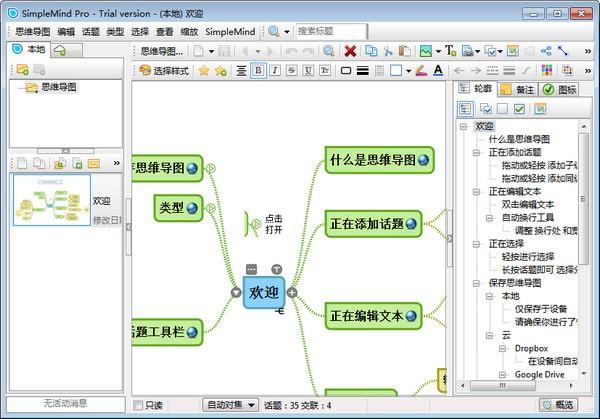This screenshot has height=419, width=600.
Task: Click the 搜索标题 search field
Action: tap(331, 31)
